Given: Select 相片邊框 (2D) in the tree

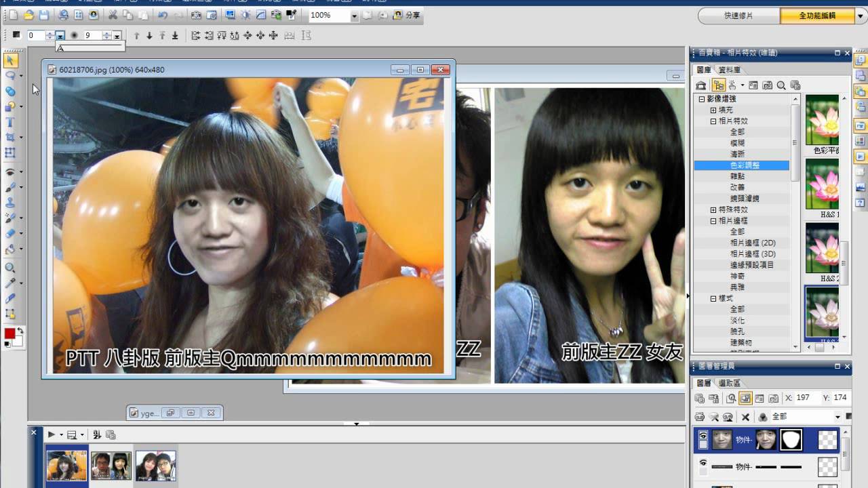Looking at the screenshot, I should point(753,243).
